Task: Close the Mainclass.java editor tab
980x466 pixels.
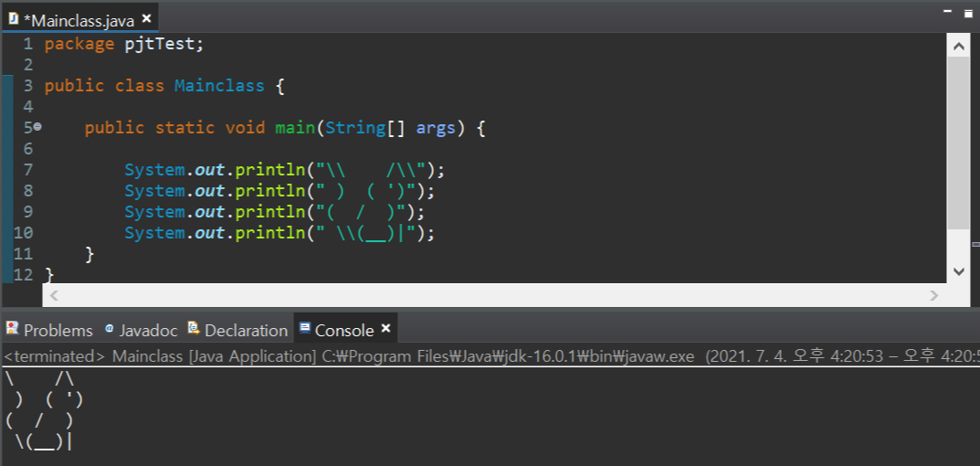Action: 146,19
